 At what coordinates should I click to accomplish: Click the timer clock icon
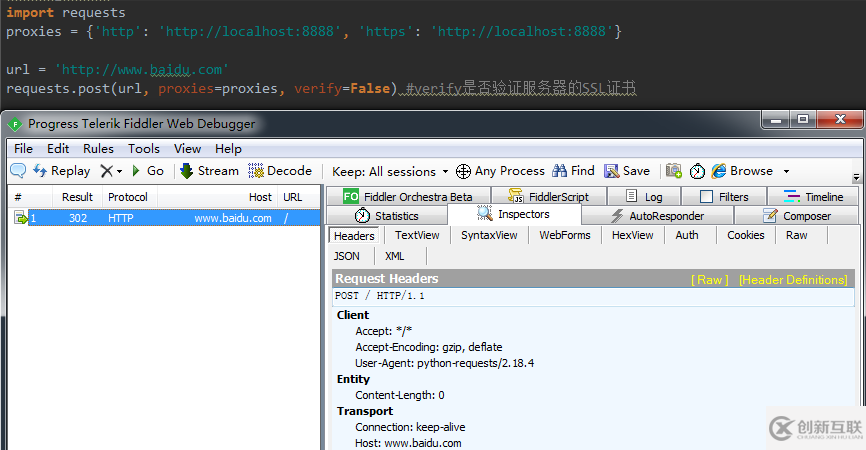[x=697, y=171]
